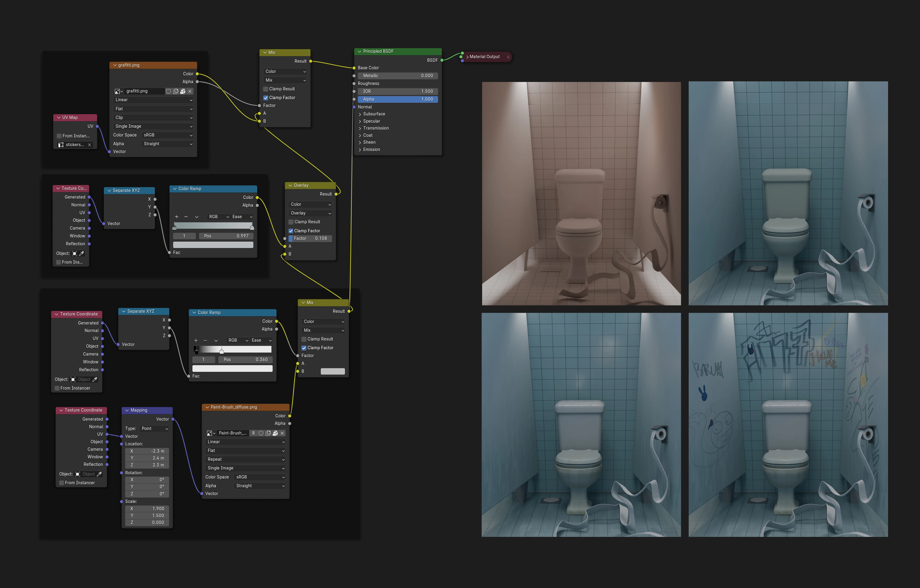Viewport: 920px width, 588px height.
Task: Click the B color swatch in lower Mix node
Action: pyautogui.click(x=333, y=371)
